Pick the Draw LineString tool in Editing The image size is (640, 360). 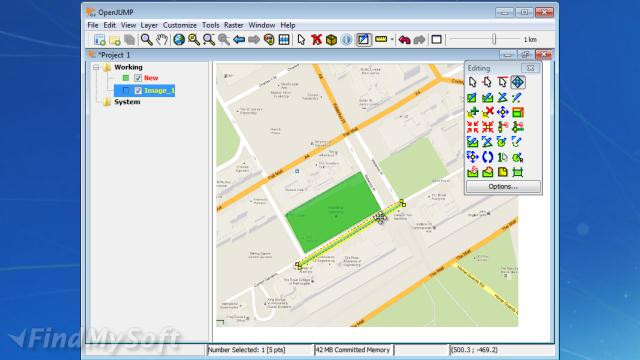click(x=502, y=98)
